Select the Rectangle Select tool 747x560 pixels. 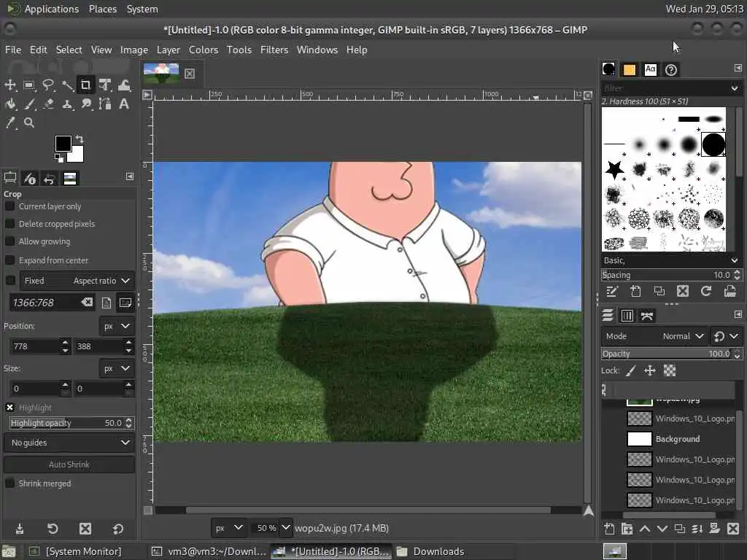(29, 85)
